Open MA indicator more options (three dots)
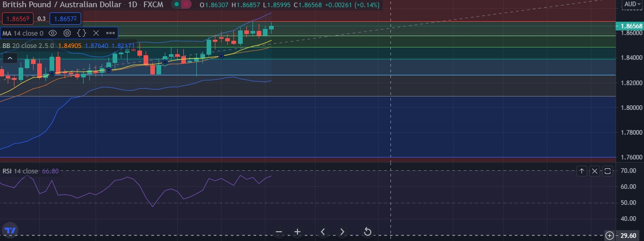644x241 pixels. 111,33
